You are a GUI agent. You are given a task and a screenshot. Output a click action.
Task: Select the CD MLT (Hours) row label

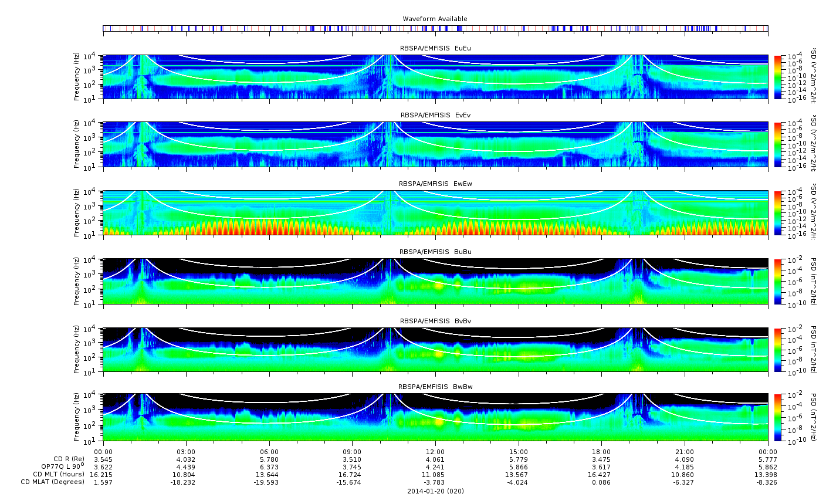pyautogui.click(x=59, y=474)
